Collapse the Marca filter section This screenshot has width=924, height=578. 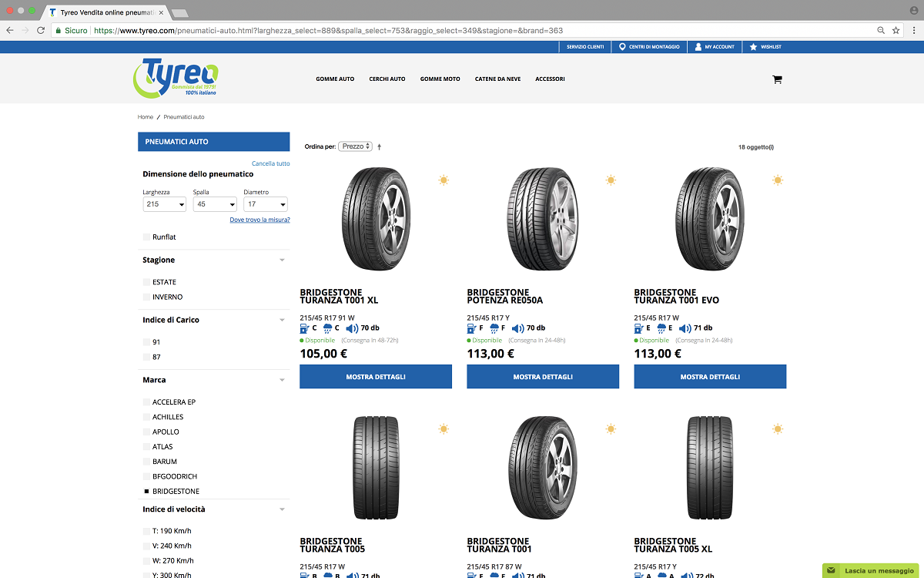(x=282, y=381)
